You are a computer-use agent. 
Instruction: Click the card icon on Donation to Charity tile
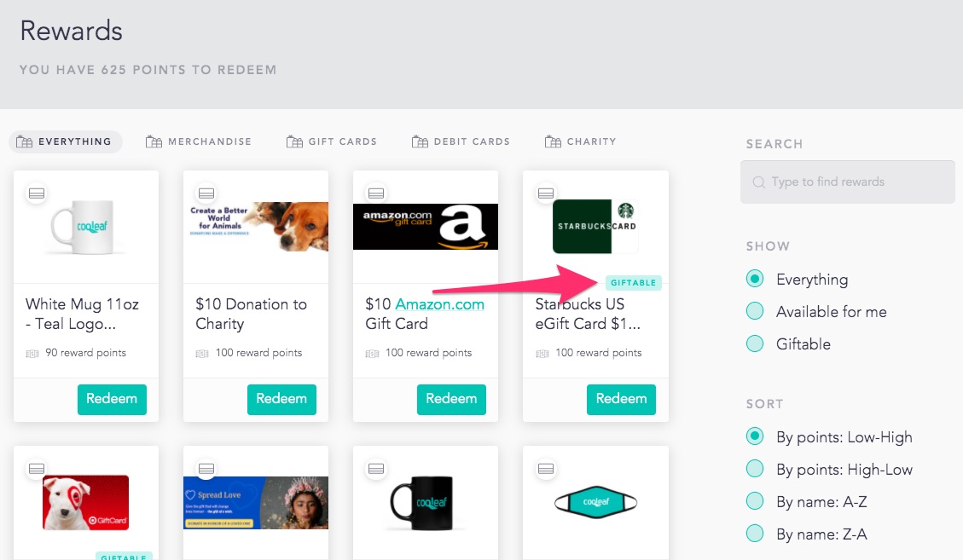tap(206, 193)
